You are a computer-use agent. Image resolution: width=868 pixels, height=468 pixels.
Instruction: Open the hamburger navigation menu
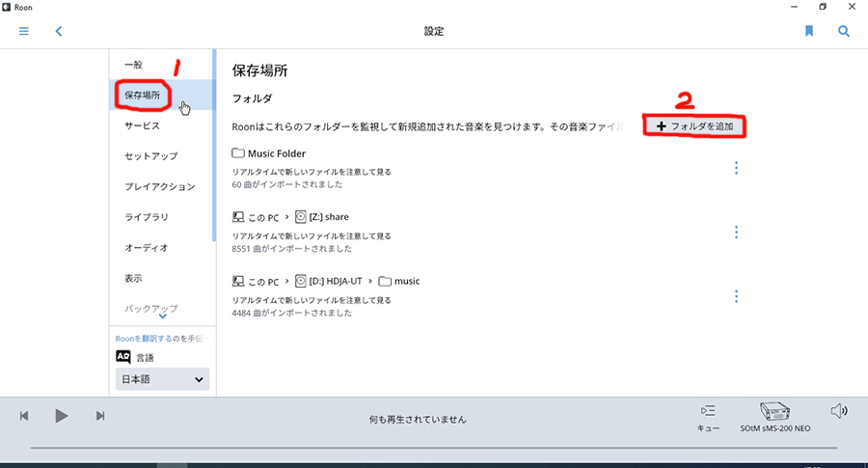click(x=24, y=31)
